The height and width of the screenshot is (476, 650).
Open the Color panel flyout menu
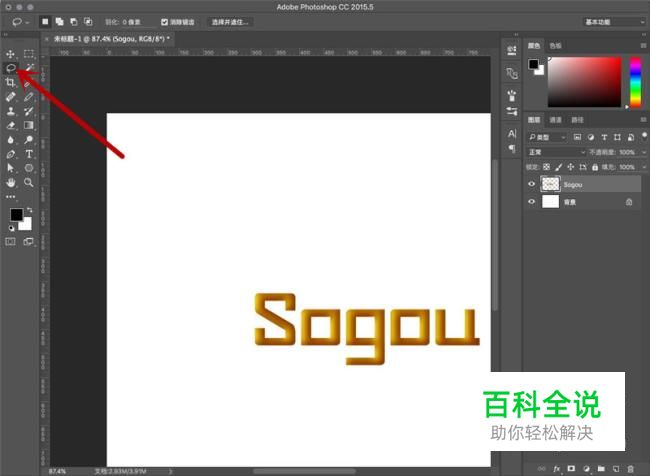(643, 46)
